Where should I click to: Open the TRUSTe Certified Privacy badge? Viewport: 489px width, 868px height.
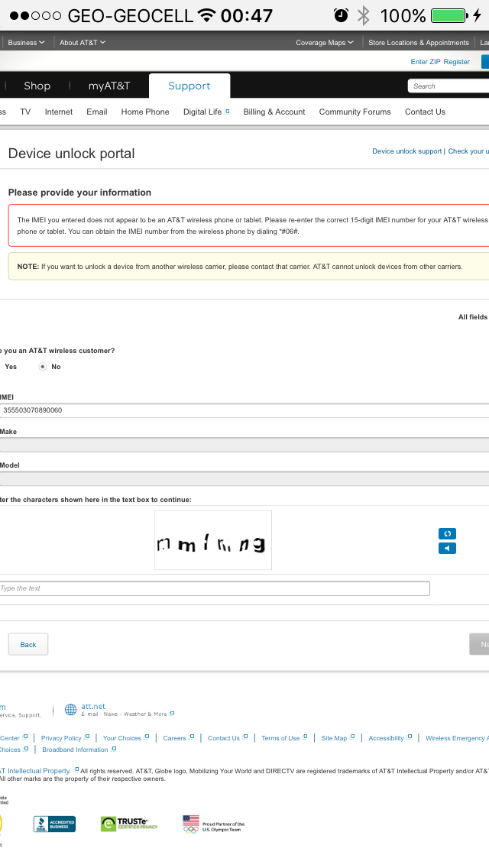tap(129, 824)
